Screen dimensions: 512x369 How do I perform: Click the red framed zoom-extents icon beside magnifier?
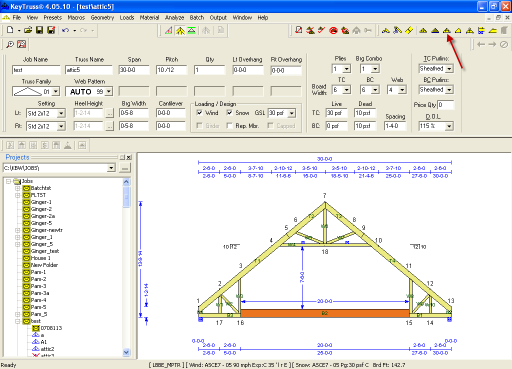click(x=22, y=44)
